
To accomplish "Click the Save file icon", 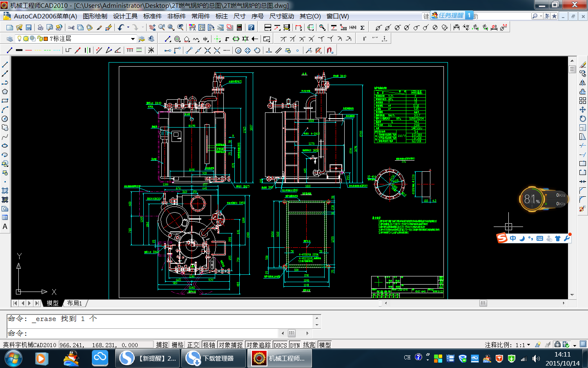I will pyautogui.click(x=29, y=27).
